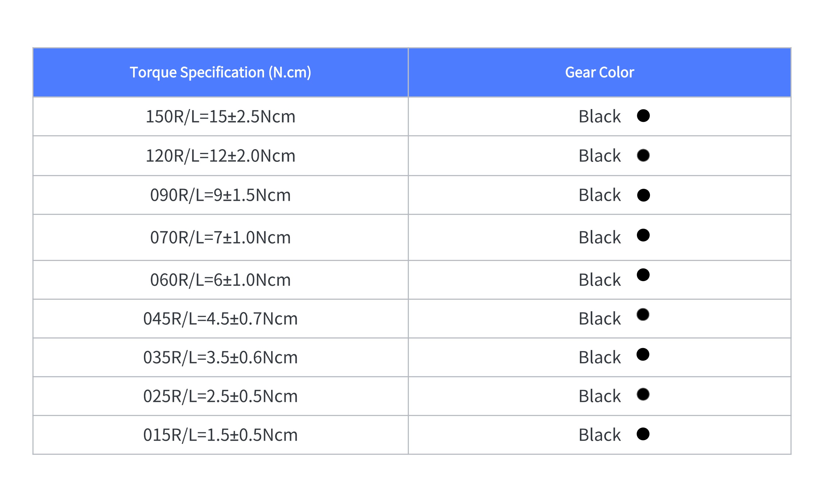Click the black dot in the 060R/L row
This screenshot has width=824, height=504.
tap(643, 275)
